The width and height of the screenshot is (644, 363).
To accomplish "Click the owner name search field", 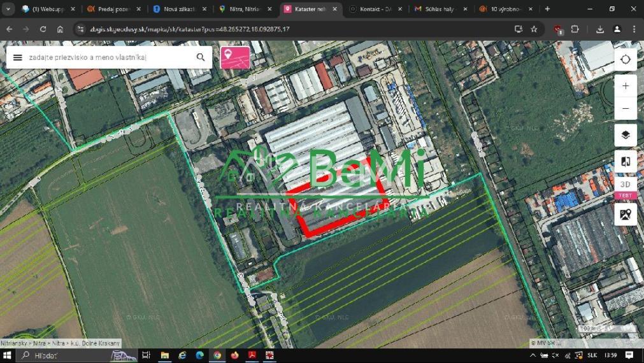I will (108, 57).
